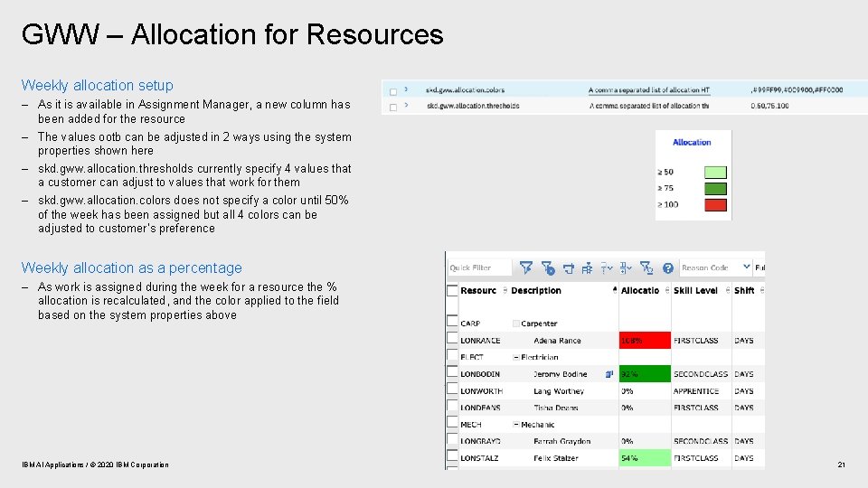The height and width of the screenshot is (488, 868).
Task: Click the Skill Level column header
Action: (695, 290)
